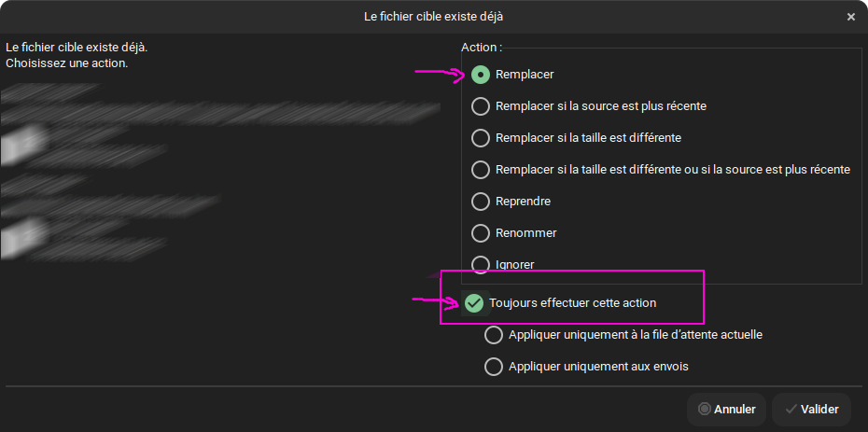The width and height of the screenshot is (868, 432).
Task: Click the dialog title bar text
Action: pos(434,17)
